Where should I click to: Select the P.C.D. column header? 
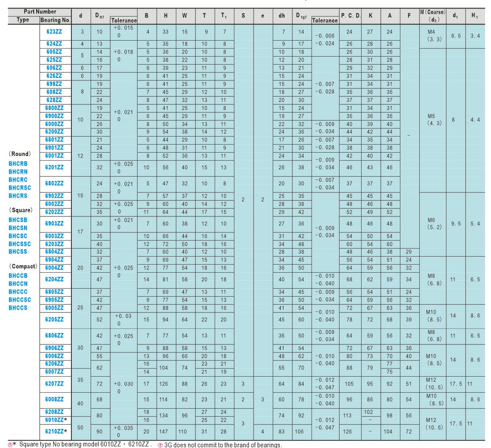[351, 15]
